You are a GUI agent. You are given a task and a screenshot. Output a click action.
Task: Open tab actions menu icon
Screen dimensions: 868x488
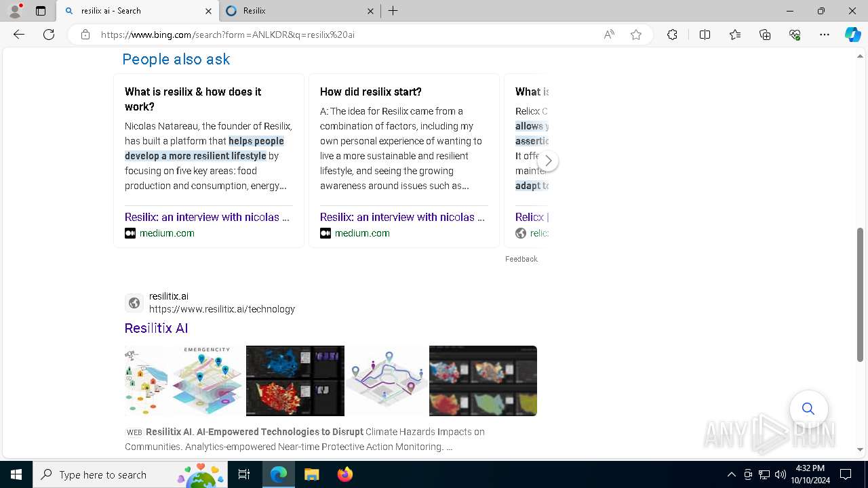coord(41,11)
